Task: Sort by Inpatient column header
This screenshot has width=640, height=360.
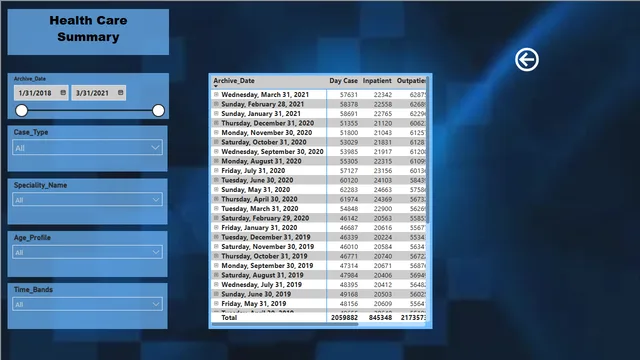Action: click(x=377, y=81)
